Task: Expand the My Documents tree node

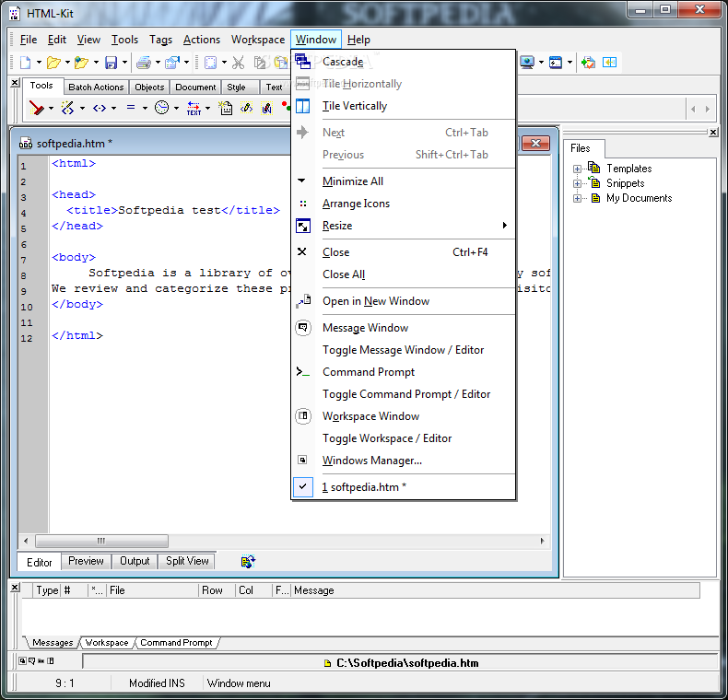Action: [x=577, y=198]
